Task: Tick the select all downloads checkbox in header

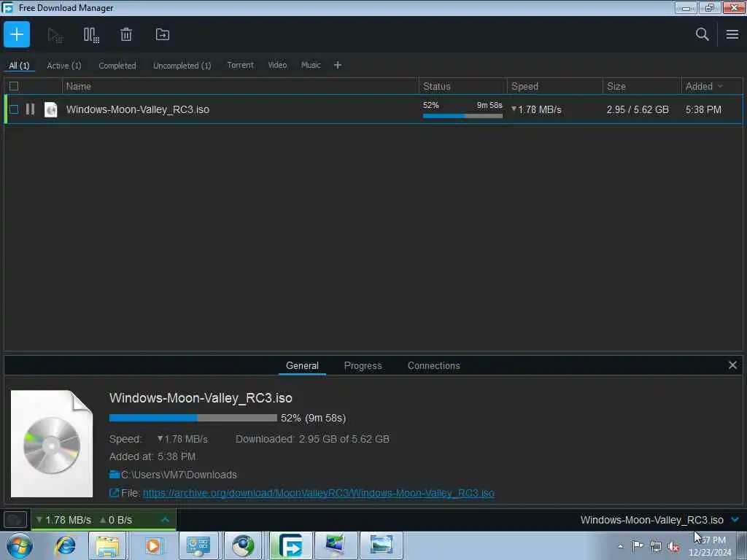Action: 14,86
